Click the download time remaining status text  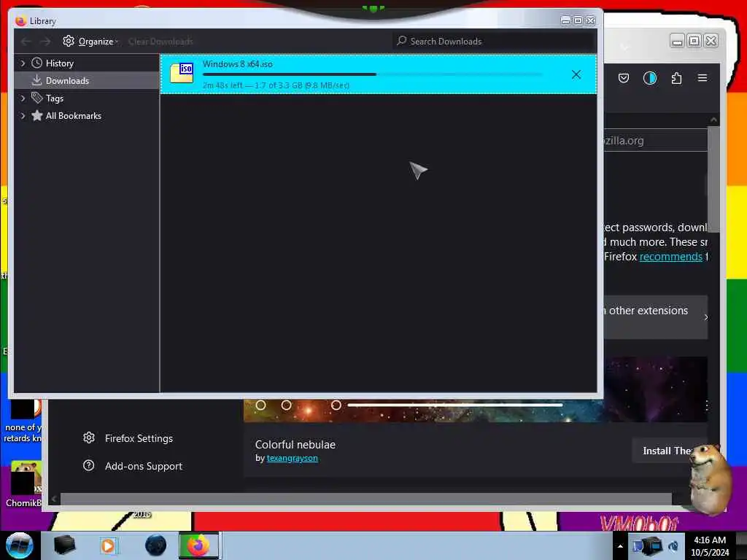(x=276, y=85)
